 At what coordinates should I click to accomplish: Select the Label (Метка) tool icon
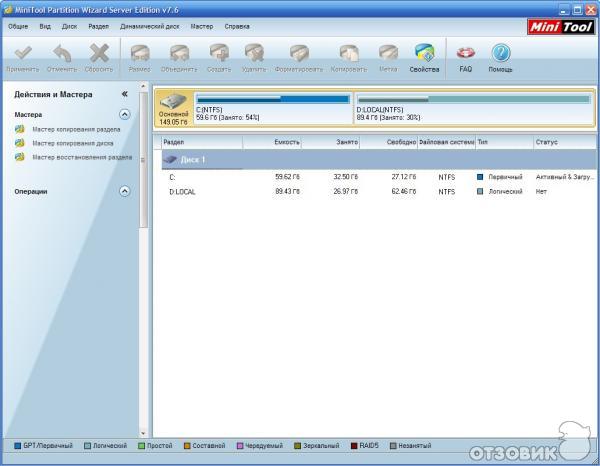388,53
